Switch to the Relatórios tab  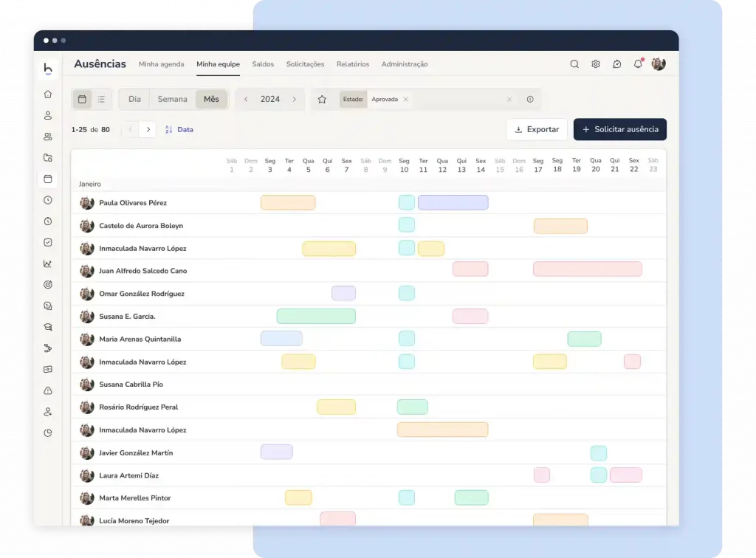353,64
